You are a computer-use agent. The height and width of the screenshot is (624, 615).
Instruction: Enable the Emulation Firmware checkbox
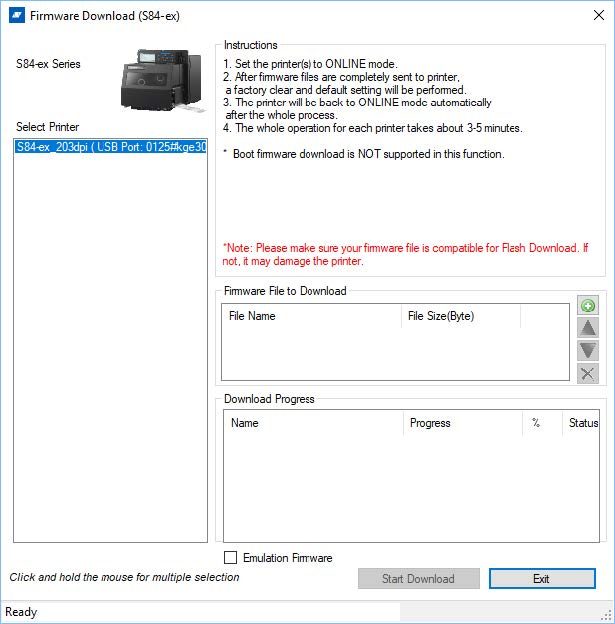tap(230, 558)
